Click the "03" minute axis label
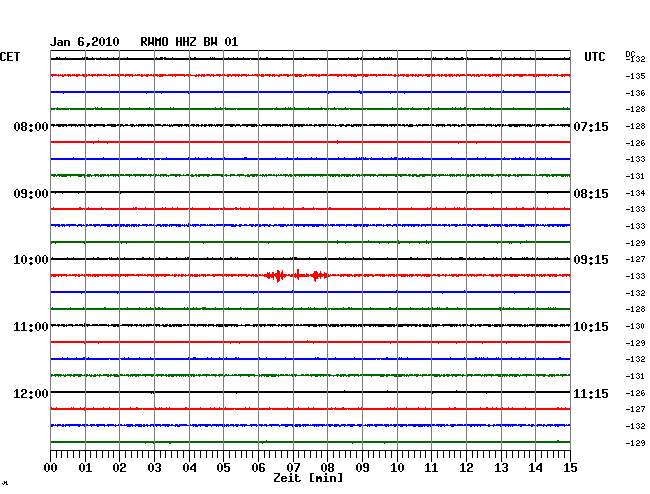The width and height of the screenshot is (650, 494). tap(155, 468)
